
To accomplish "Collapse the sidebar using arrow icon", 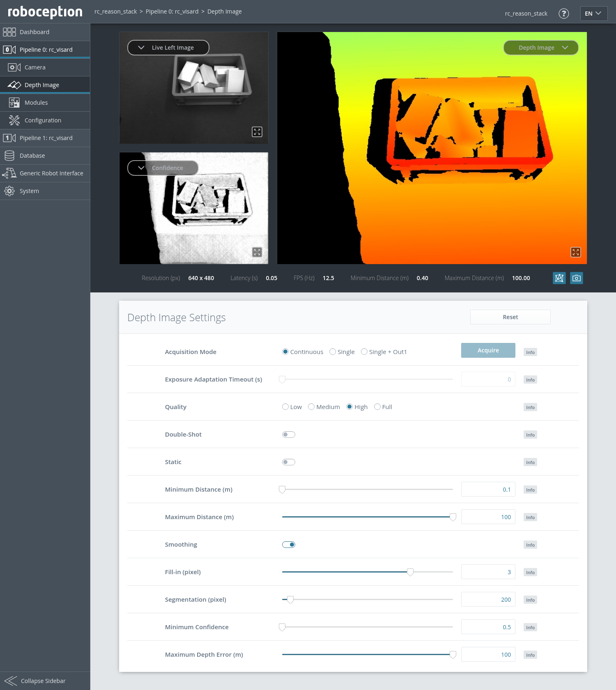I will (11, 681).
